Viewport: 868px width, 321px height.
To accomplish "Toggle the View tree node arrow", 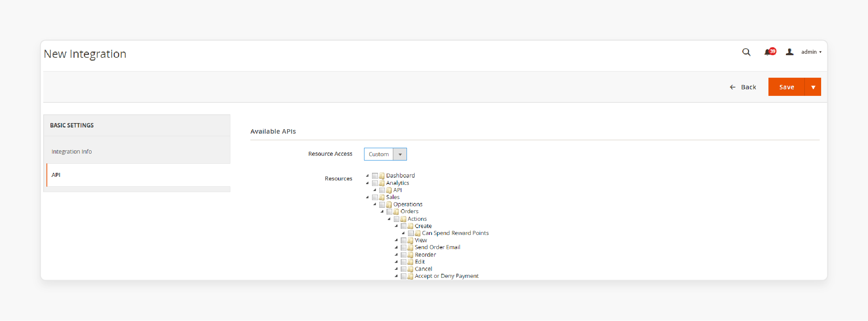I will [396, 240].
